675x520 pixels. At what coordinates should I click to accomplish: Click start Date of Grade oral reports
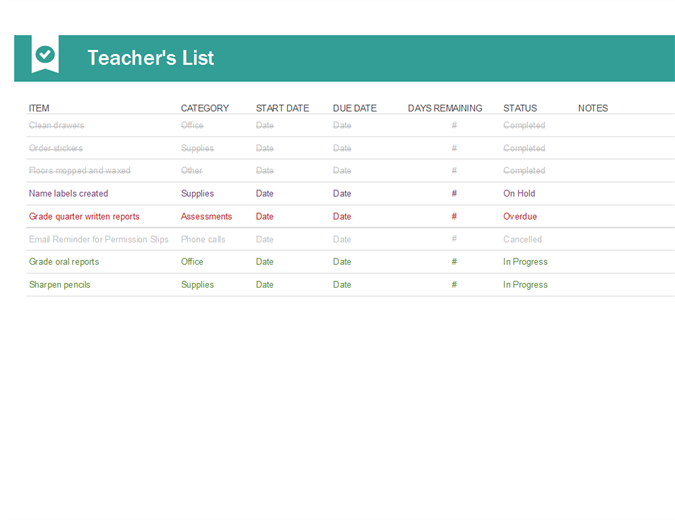(x=265, y=262)
